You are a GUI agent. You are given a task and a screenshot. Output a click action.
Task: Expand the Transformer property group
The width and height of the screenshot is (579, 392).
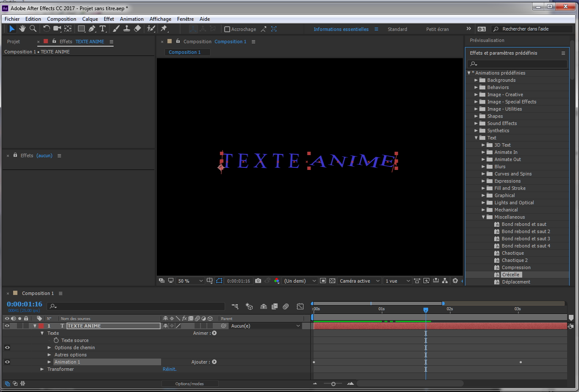[42, 369]
